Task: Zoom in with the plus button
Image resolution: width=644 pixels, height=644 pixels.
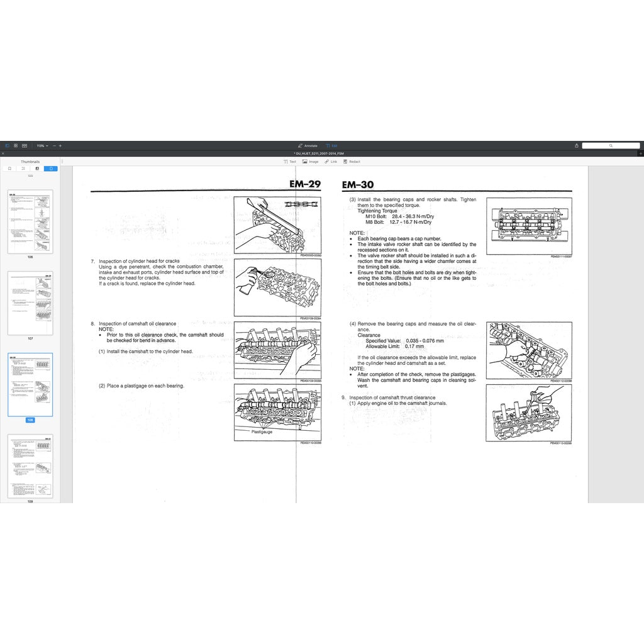Action: tap(60, 145)
